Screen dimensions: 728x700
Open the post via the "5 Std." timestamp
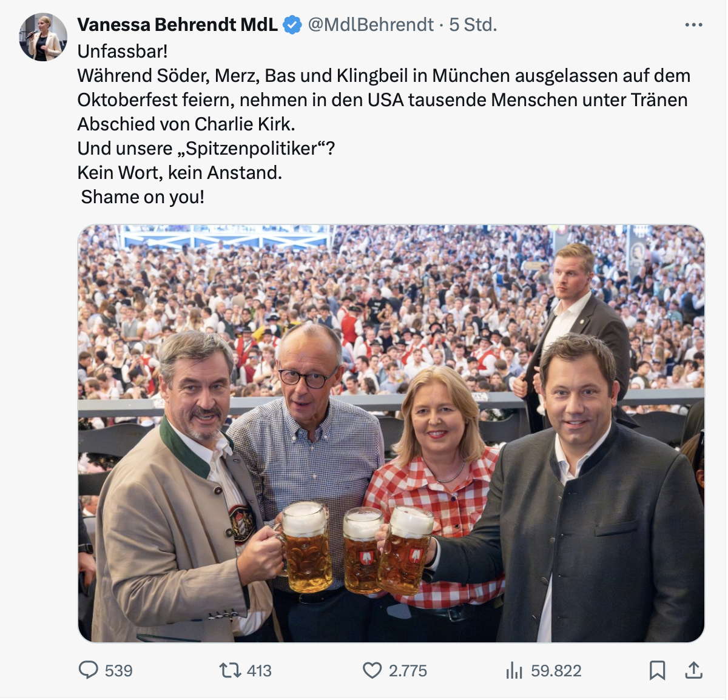click(473, 25)
